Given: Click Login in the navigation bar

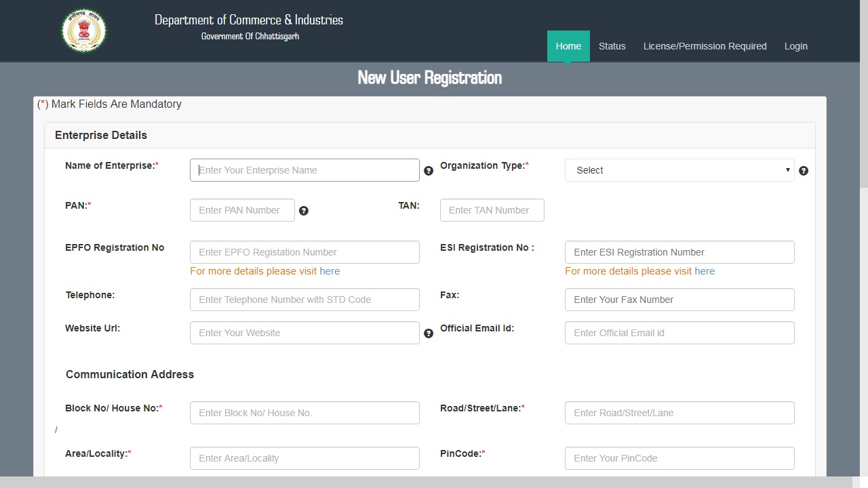Looking at the screenshot, I should [x=795, y=46].
